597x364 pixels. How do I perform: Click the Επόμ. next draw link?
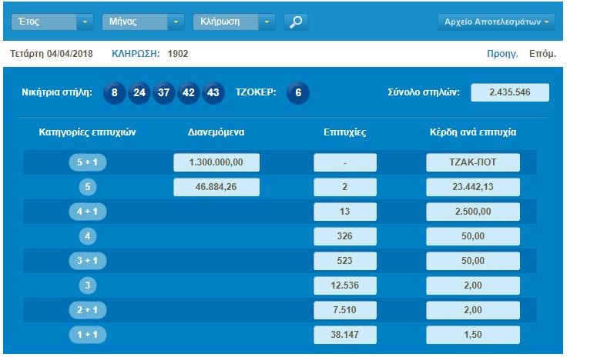click(x=542, y=54)
